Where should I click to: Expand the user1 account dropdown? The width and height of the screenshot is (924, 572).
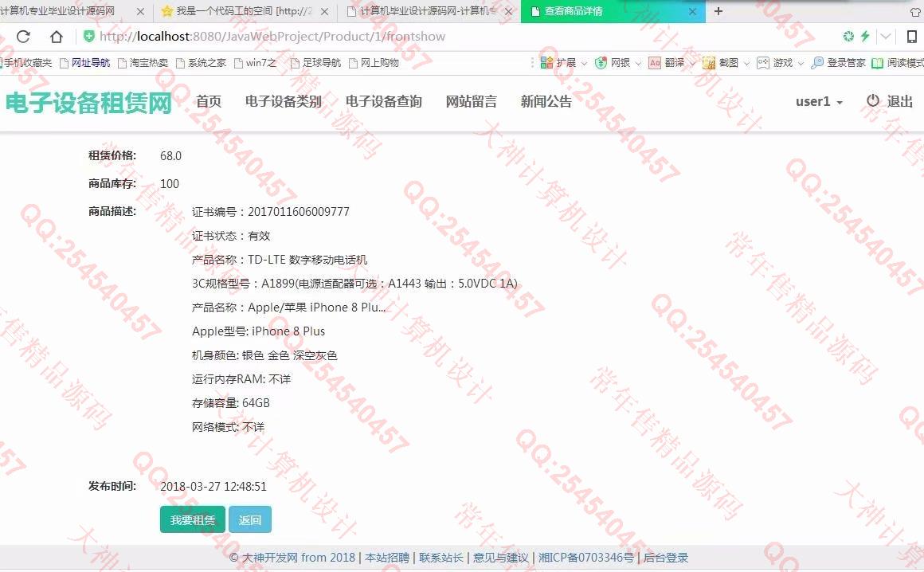point(819,101)
